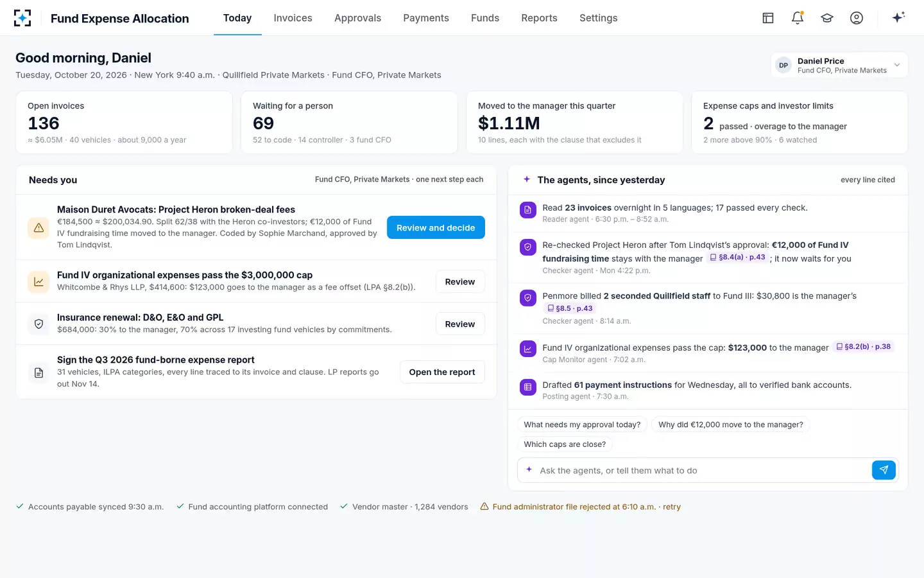Open the report for Q3 2026
This screenshot has width=924, height=578.
[x=442, y=372]
